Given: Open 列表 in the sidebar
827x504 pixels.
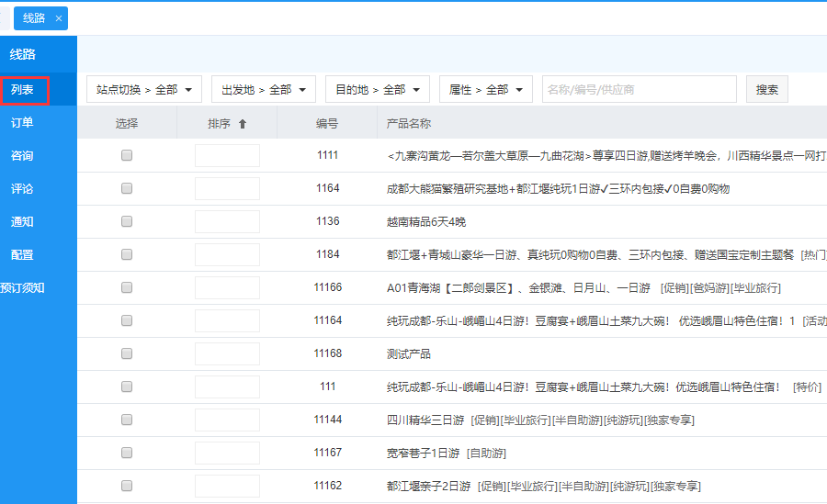Looking at the screenshot, I should click(23, 90).
